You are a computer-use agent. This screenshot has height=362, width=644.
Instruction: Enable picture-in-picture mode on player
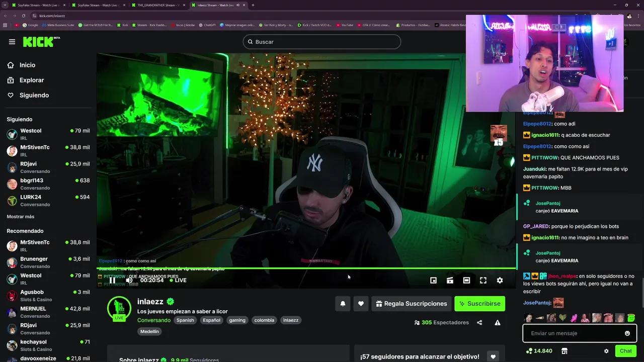pos(433,280)
